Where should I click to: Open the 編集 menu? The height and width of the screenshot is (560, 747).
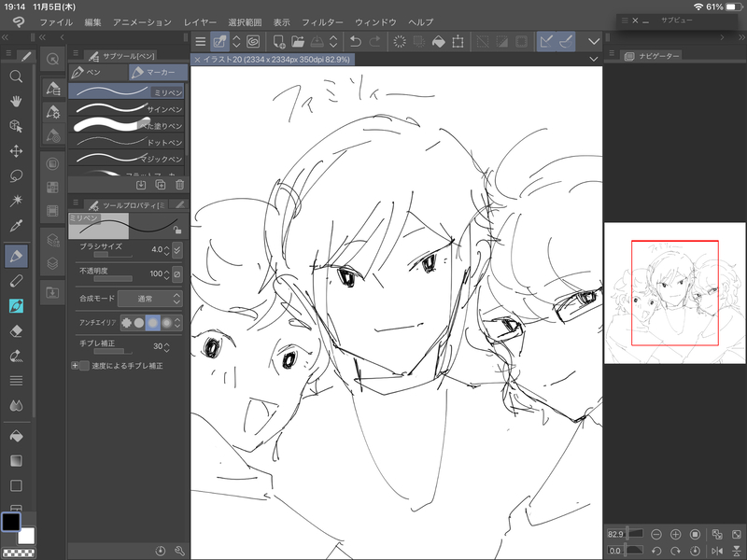92,21
